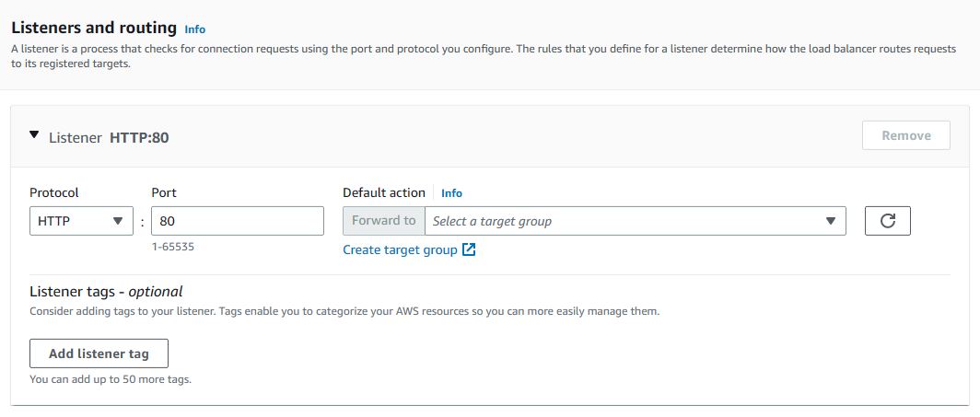
Task: Click the Remove listener button
Action: coord(906,135)
